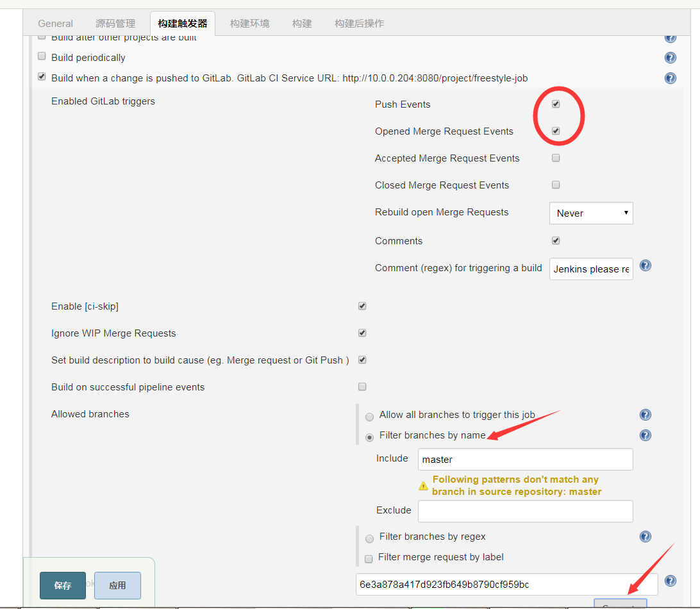700x609 pixels.
Task: Click the 应用 apply button
Action: click(x=117, y=585)
